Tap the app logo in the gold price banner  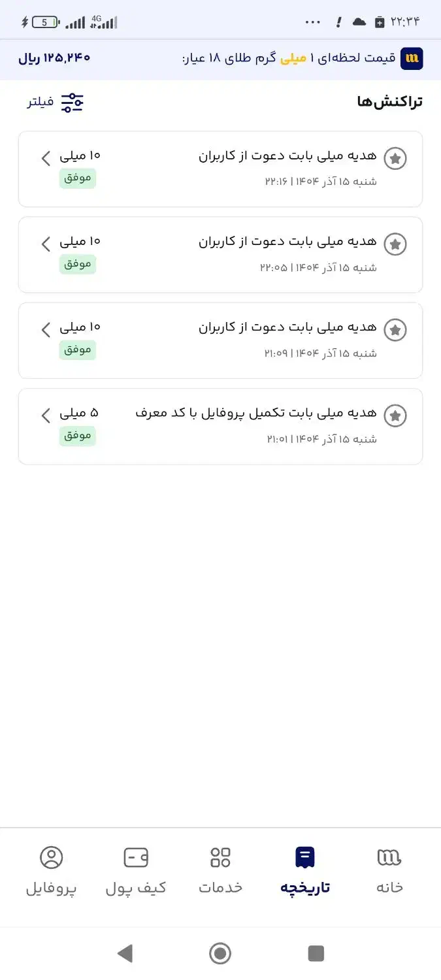click(412, 59)
